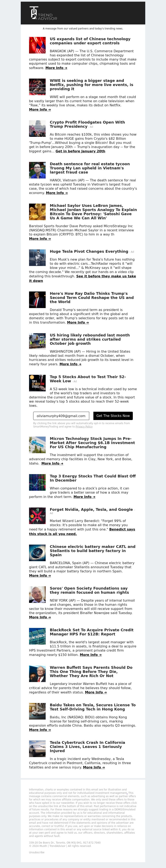Open the BlackRock sign thumbnail
Image resolution: width=166 pixels, height=868 pixels.
[x=37, y=636]
